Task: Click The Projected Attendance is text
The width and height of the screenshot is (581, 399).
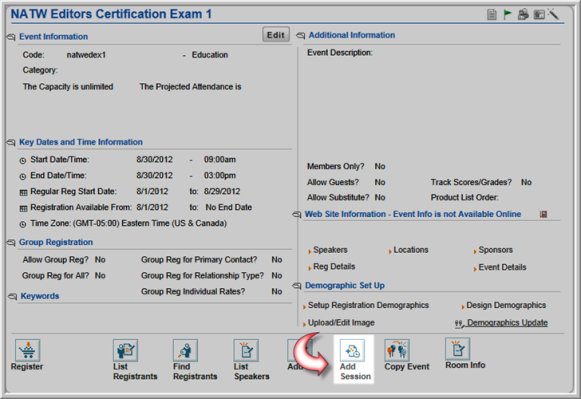Action: point(190,87)
